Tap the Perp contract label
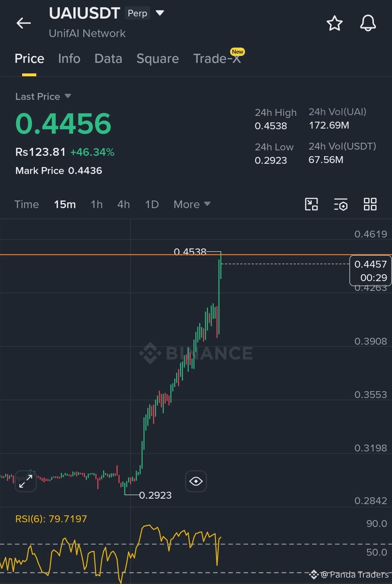Viewport: 392px width, 584px height. (138, 13)
